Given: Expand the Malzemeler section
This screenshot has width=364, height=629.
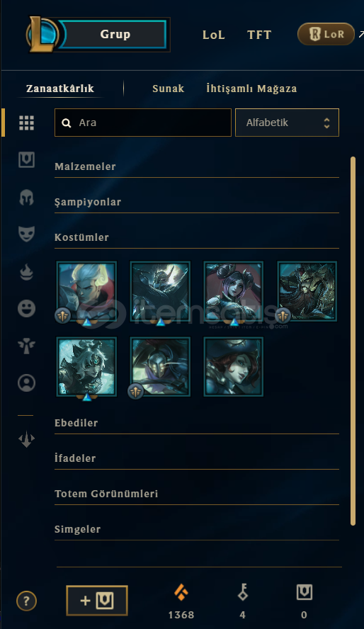Looking at the screenshot, I should coord(197,167).
